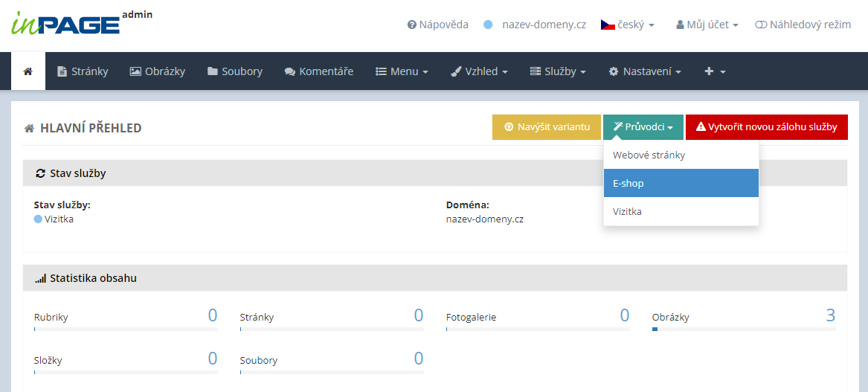Open the Vzhled appearance dropdown
The width and height of the screenshot is (868, 392).
479,71
